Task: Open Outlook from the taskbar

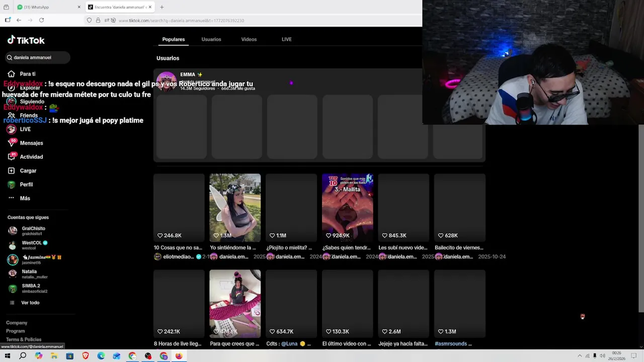Action: point(117,356)
